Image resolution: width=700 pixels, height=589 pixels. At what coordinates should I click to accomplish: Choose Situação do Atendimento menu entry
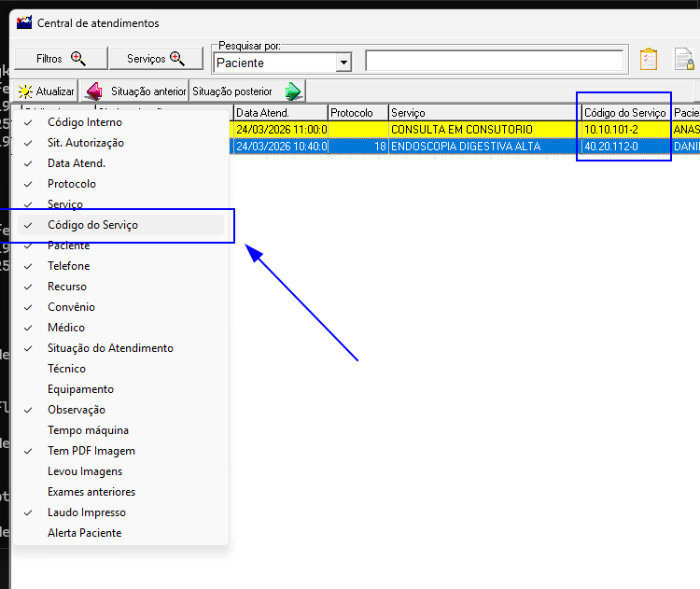click(110, 348)
